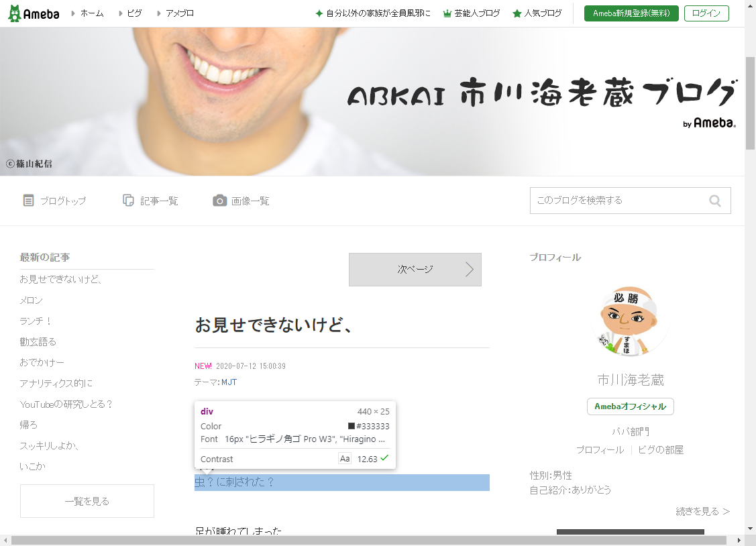Click the crown icon for 芸能人ブログ

point(447,13)
